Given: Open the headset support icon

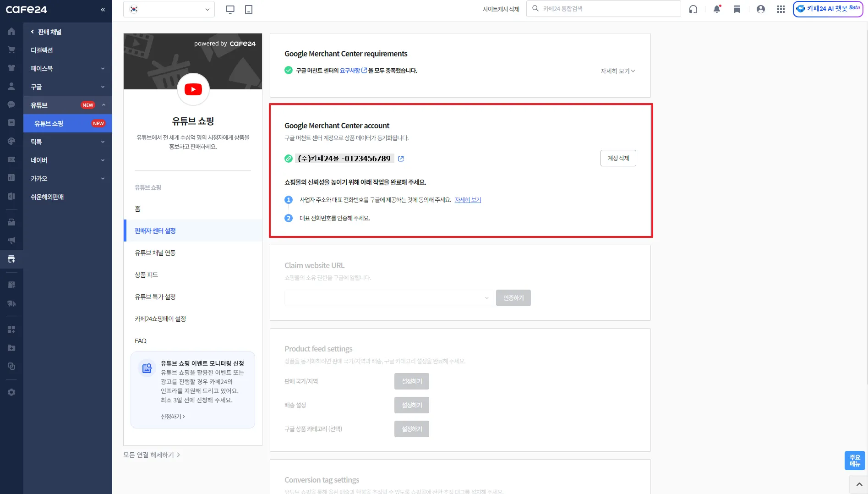Looking at the screenshot, I should [693, 9].
